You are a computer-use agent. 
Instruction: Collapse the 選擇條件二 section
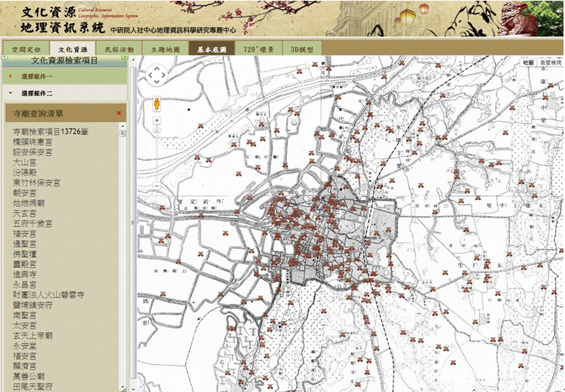36,93
